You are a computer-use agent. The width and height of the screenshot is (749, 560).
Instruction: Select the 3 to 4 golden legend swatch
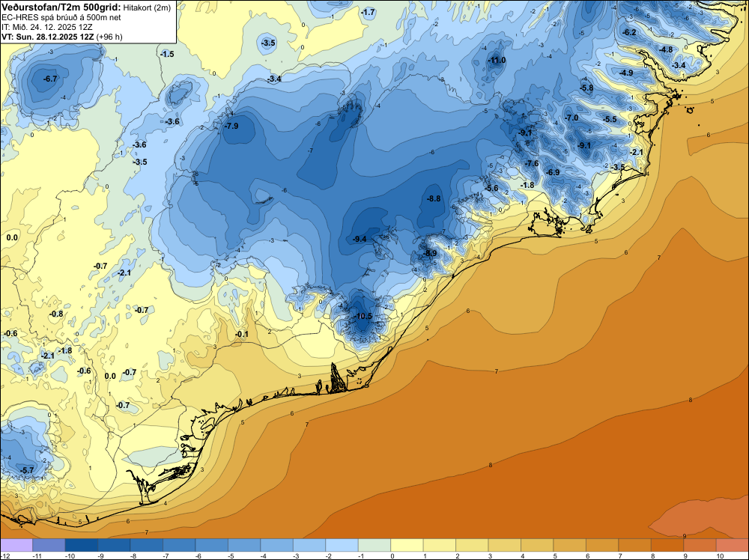[504, 545]
